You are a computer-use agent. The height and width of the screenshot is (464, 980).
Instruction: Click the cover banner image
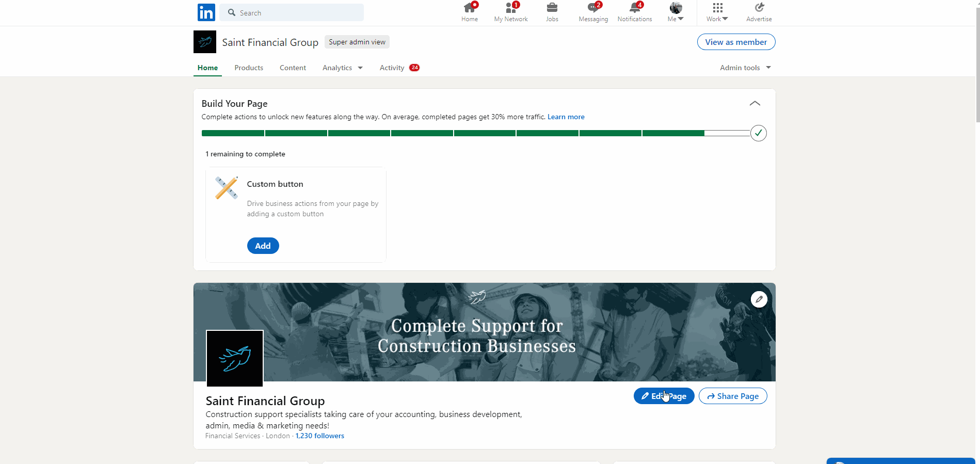485,332
